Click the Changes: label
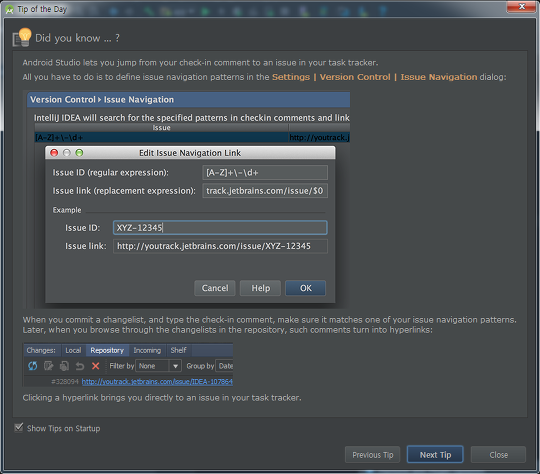 click(x=41, y=350)
